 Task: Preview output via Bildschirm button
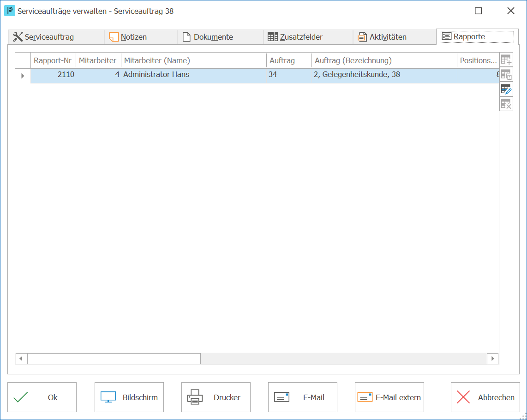pos(129,397)
